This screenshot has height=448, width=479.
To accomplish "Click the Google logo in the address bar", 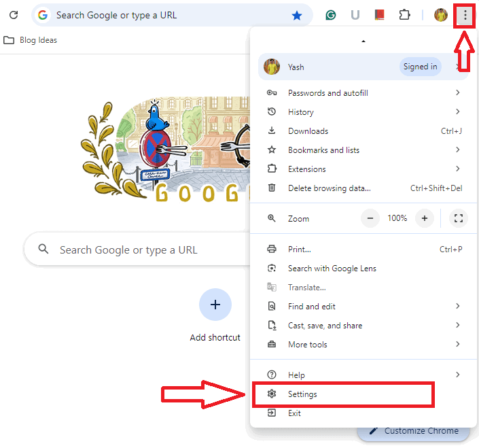I will 43,15.
